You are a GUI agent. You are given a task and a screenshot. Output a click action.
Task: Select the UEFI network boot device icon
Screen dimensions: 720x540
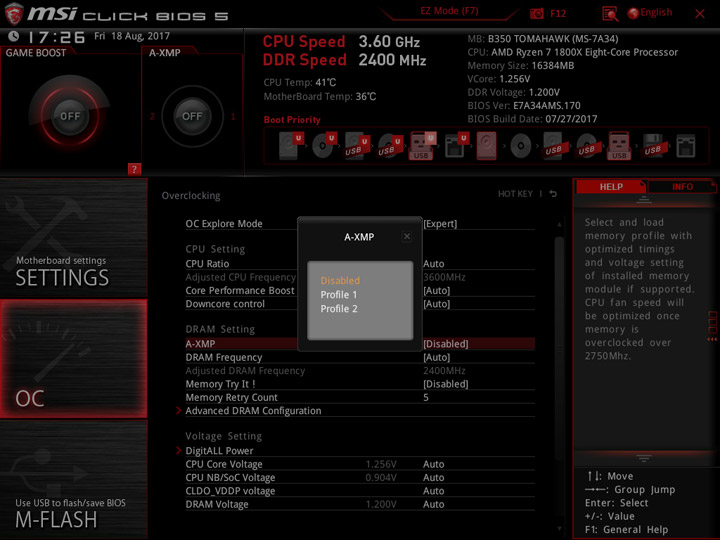456,146
